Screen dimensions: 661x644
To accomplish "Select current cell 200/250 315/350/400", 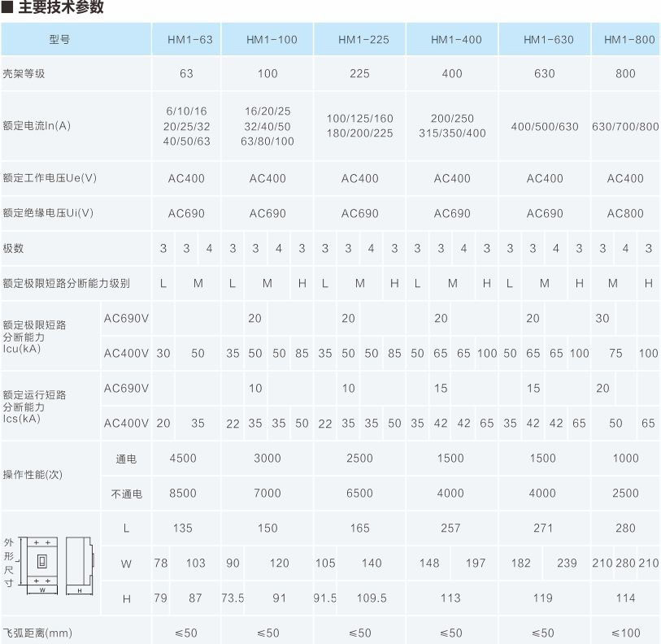I will click(x=452, y=126).
